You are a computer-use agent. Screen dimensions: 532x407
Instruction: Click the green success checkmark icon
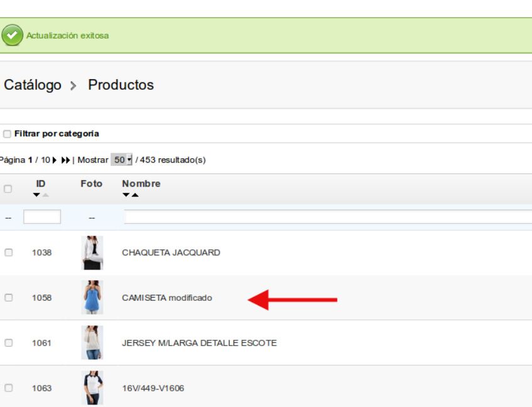click(x=12, y=35)
